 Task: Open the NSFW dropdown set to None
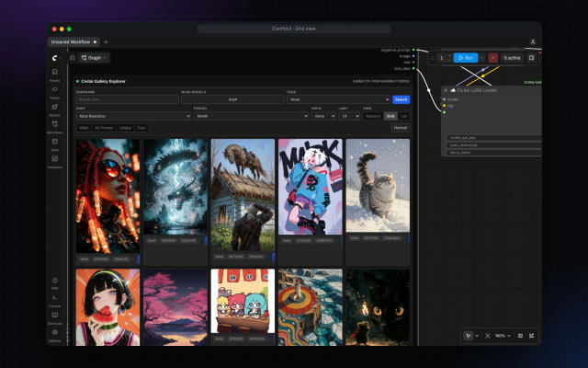pos(323,116)
